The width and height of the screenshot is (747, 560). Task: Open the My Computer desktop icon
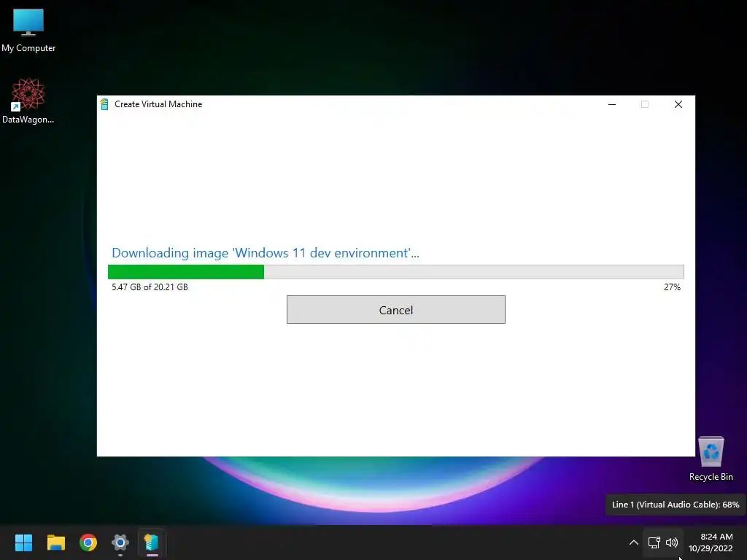tap(28, 31)
